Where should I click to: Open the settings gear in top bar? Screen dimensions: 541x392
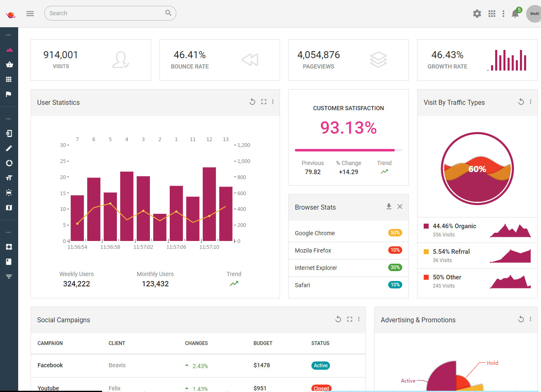point(477,14)
